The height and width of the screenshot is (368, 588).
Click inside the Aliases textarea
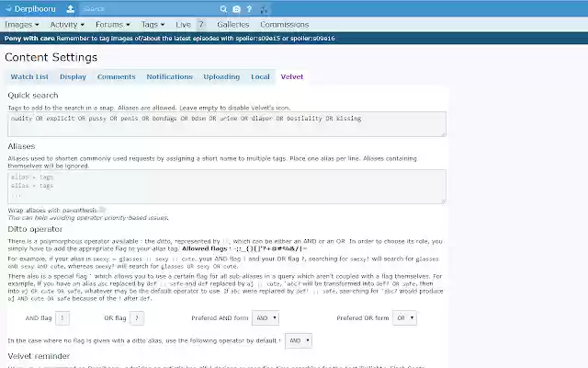(x=227, y=187)
